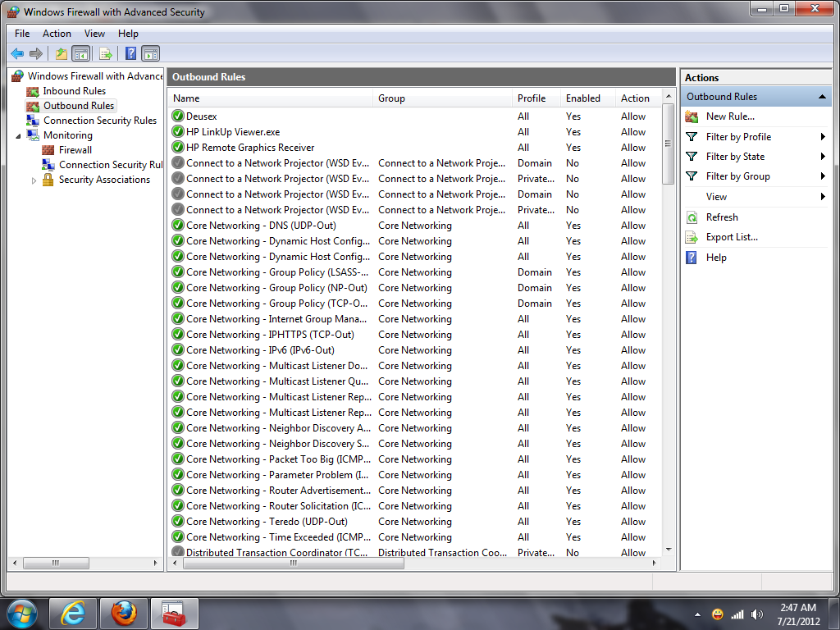Click New Rule... in Actions pane
The width and height of the screenshot is (840, 630).
click(730, 116)
